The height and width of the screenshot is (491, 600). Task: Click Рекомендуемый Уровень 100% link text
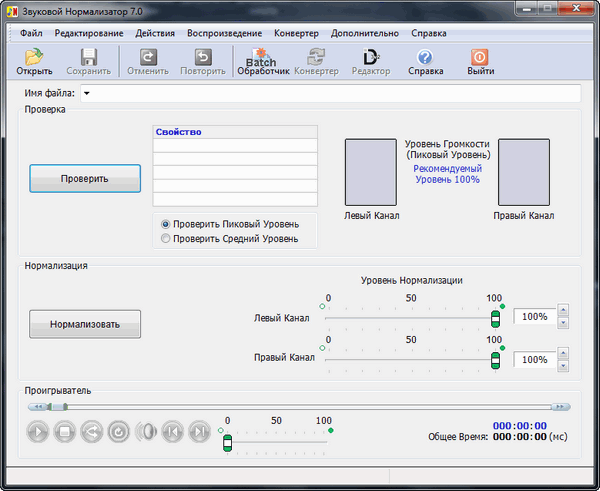[x=447, y=174]
